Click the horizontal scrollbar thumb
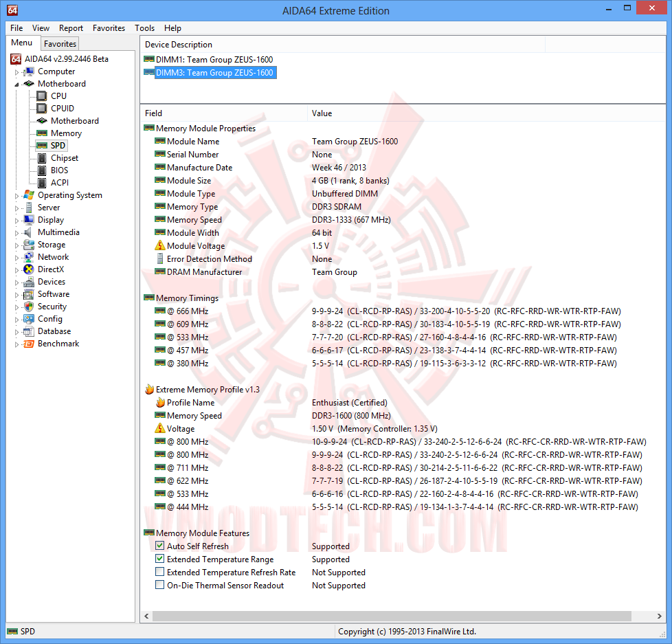 (x=392, y=616)
